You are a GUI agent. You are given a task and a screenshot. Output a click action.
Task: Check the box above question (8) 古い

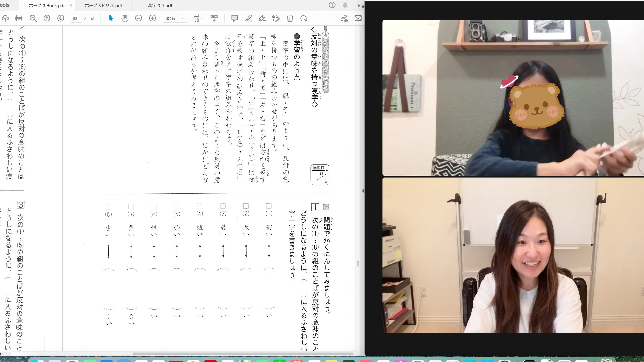point(108,207)
